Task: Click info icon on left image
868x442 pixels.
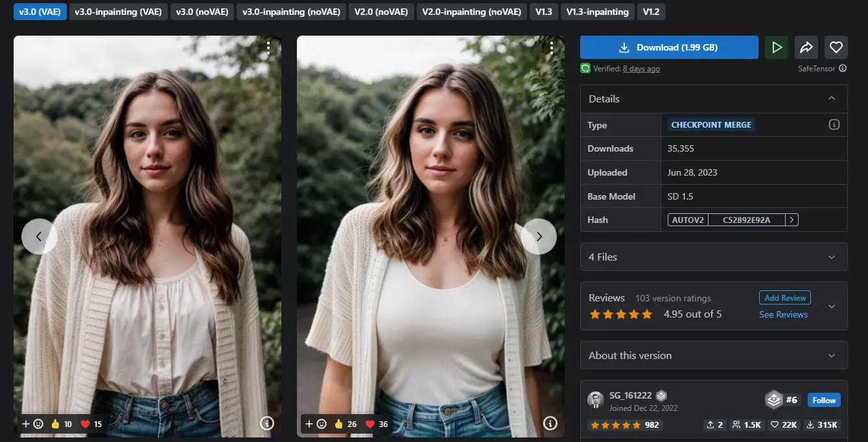Action: click(267, 423)
